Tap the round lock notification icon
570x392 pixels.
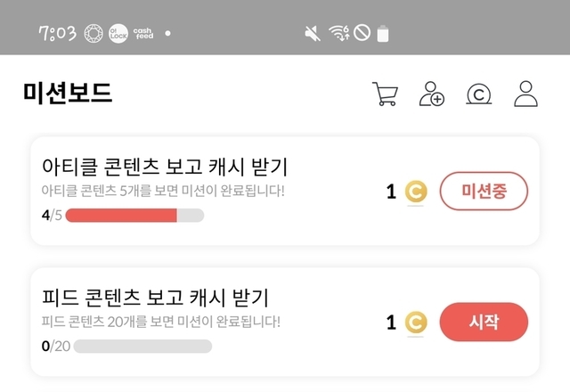[x=118, y=34]
